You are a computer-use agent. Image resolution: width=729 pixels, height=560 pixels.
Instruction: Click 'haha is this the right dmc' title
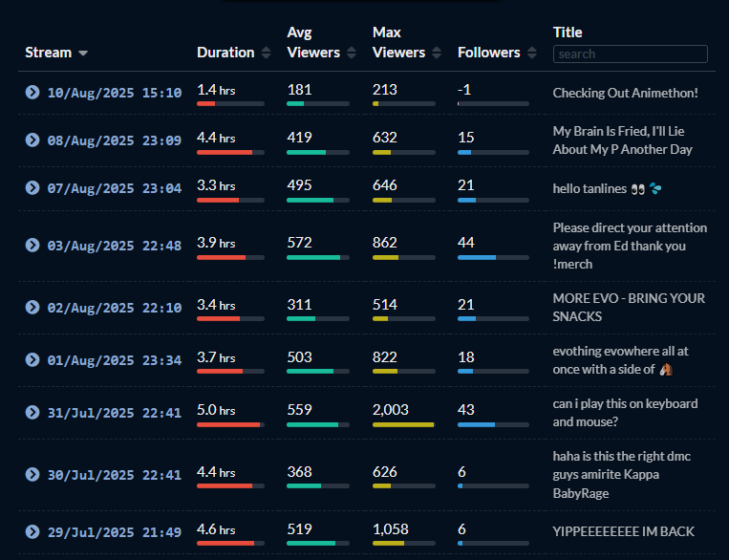coord(622,474)
